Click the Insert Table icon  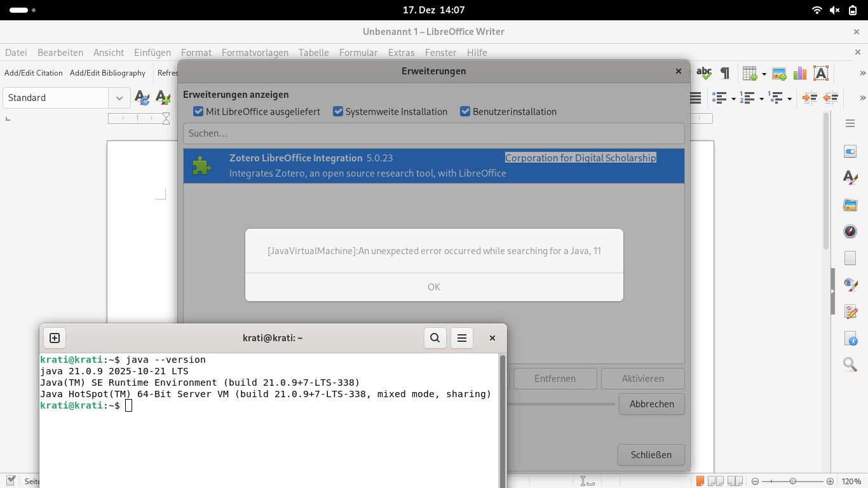coord(750,73)
